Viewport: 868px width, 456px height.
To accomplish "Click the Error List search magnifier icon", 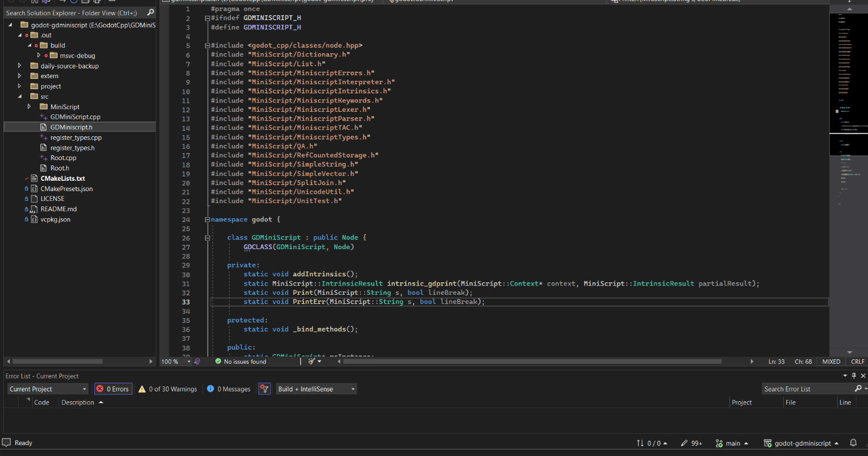I will point(858,389).
